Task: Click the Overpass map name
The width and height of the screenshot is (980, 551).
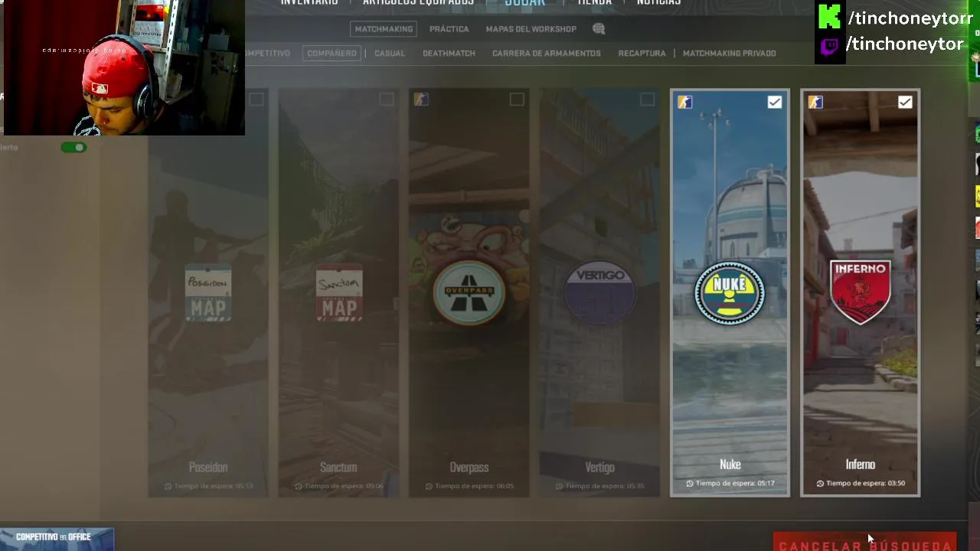Action: [x=469, y=467]
